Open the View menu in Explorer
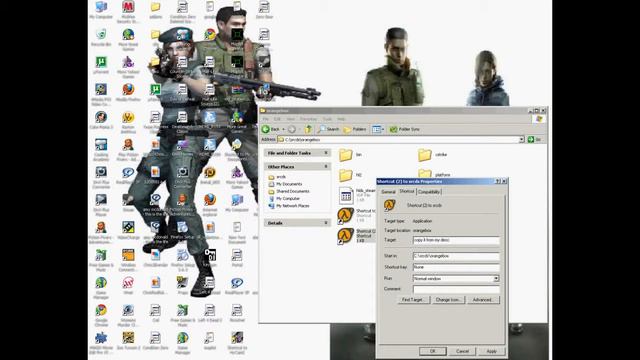640x360 pixels. [x=290, y=119]
